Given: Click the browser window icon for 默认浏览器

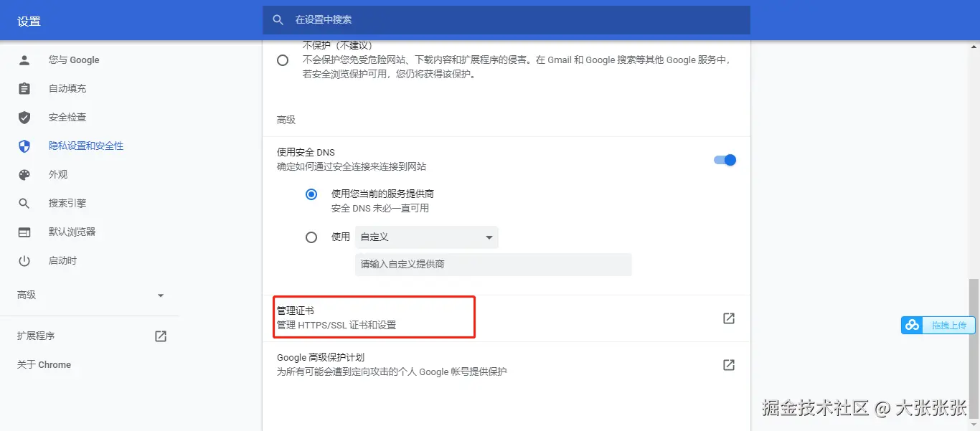Looking at the screenshot, I should coord(24,232).
